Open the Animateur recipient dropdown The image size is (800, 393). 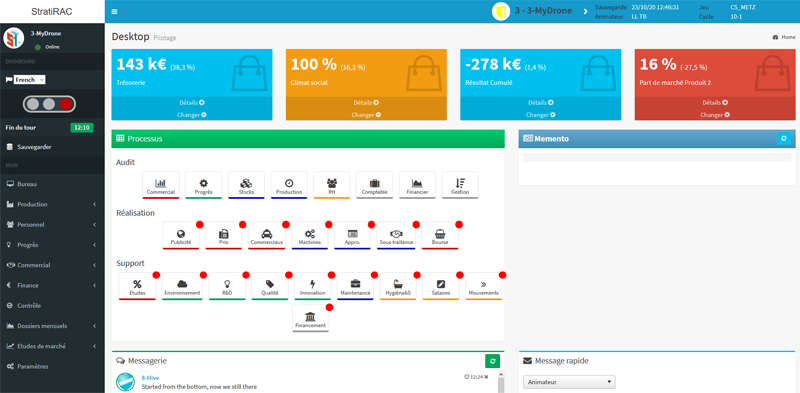[x=569, y=382]
